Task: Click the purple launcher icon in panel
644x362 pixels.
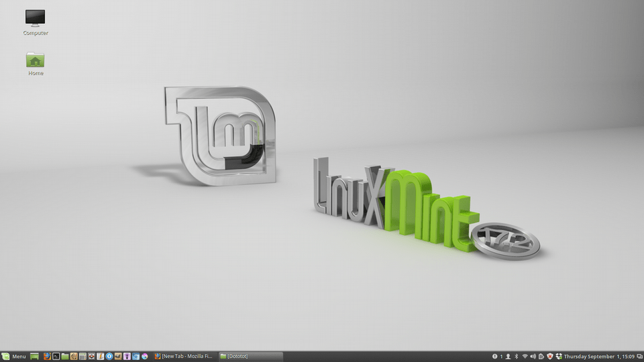Action: coord(127,356)
